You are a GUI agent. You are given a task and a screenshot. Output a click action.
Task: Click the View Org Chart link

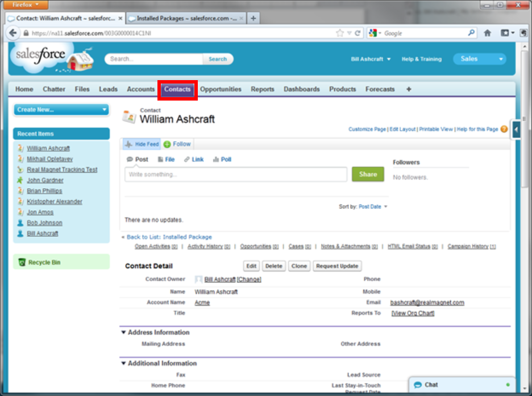(x=413, y=313)
